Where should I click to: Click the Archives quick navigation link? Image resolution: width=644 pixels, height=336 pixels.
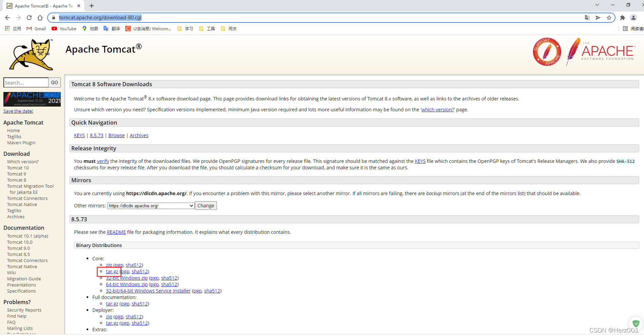tap(139, 135)
